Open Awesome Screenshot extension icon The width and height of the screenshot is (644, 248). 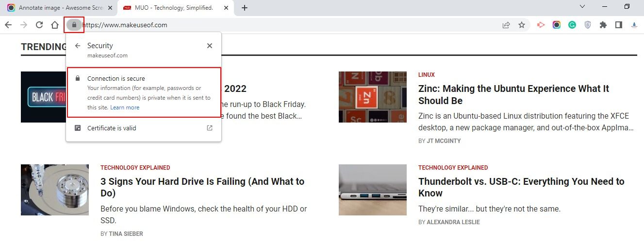pos(557,25)
